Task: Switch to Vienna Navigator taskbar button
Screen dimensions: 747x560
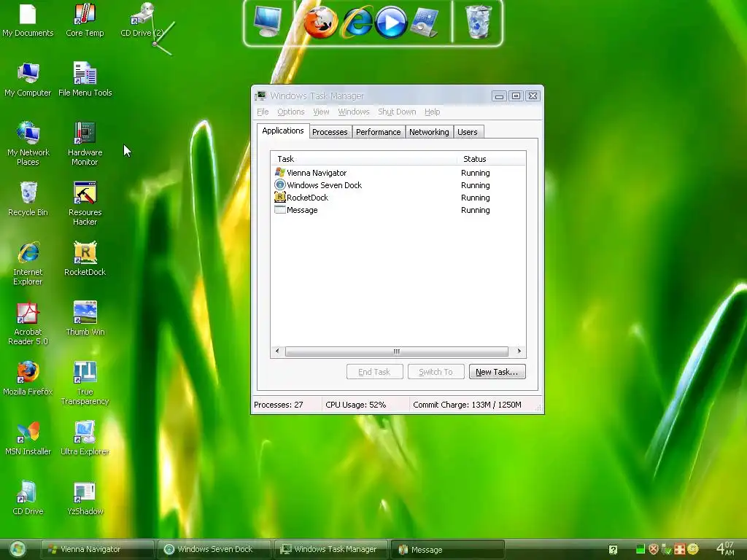Action: (x=97, y=550)
